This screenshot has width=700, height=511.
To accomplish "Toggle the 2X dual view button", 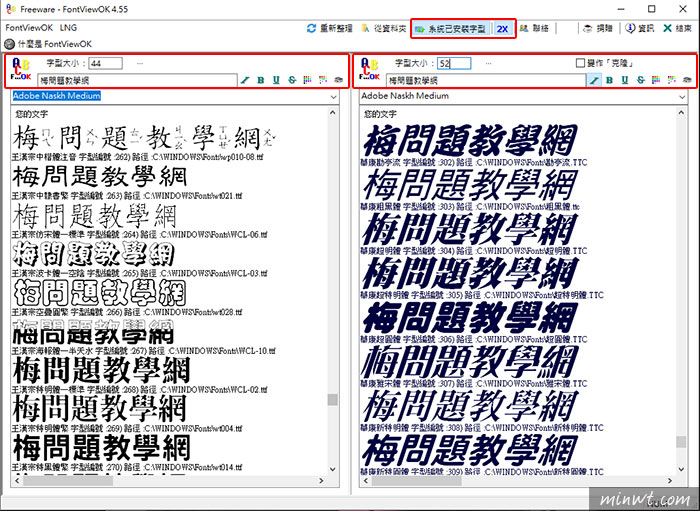I will [x=503, y=29].
